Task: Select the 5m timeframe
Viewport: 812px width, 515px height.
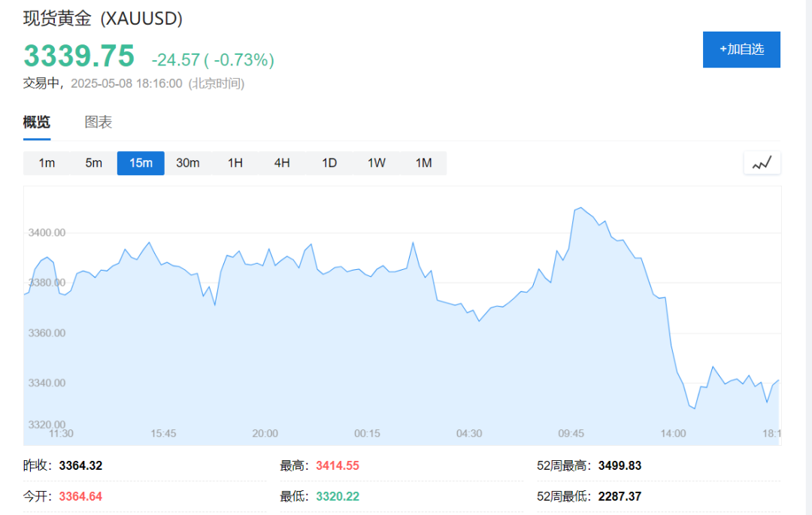Action: click(94, 163)
